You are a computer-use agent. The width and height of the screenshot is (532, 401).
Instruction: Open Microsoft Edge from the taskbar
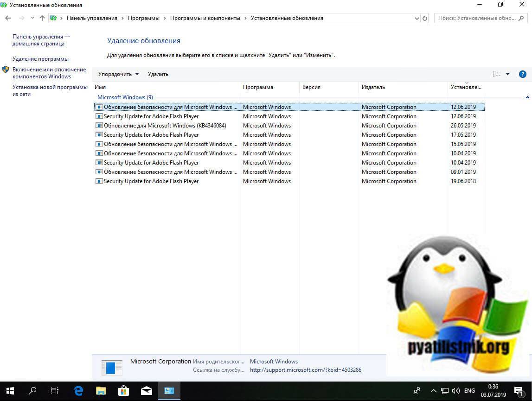[x=78, y=391]
